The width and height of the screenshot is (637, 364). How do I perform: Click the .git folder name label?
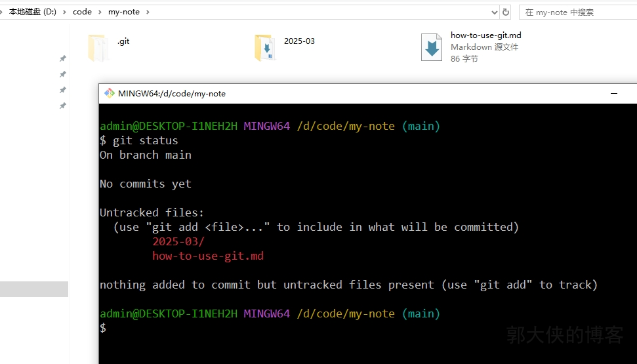click(123, 41)
